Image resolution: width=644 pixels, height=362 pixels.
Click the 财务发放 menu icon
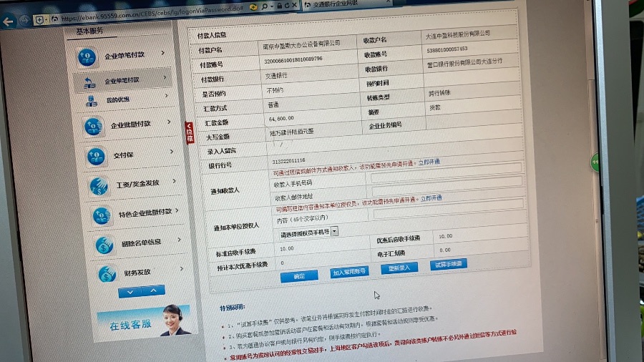(107, 273)
